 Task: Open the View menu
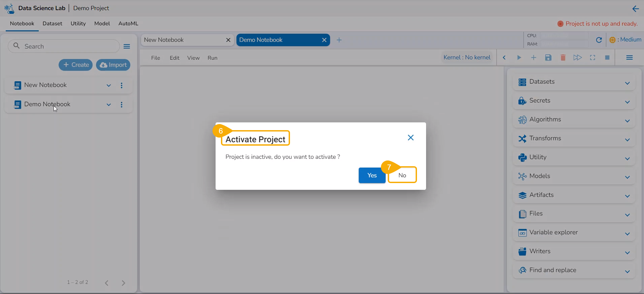193,58
